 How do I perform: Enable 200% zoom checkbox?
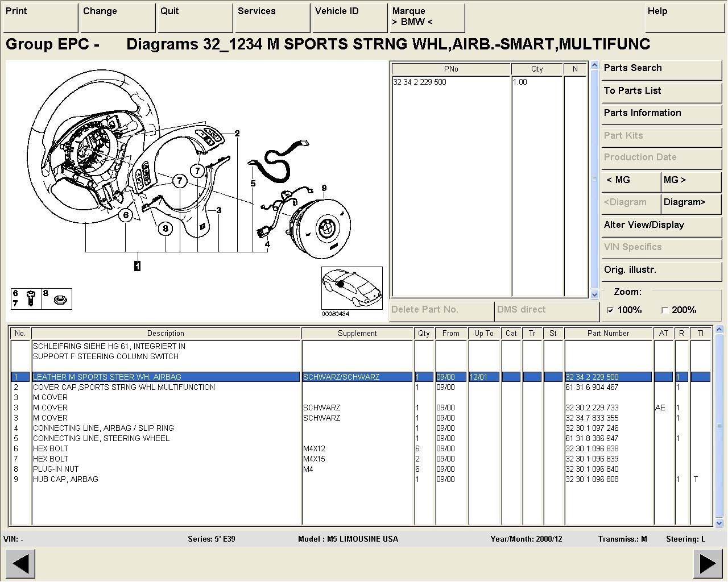[x=664, y=310]
